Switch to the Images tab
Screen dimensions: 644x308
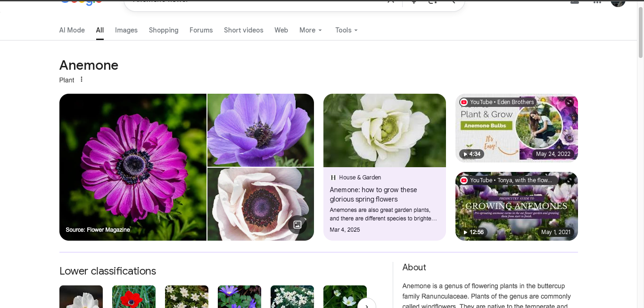[x=126, y=30]
